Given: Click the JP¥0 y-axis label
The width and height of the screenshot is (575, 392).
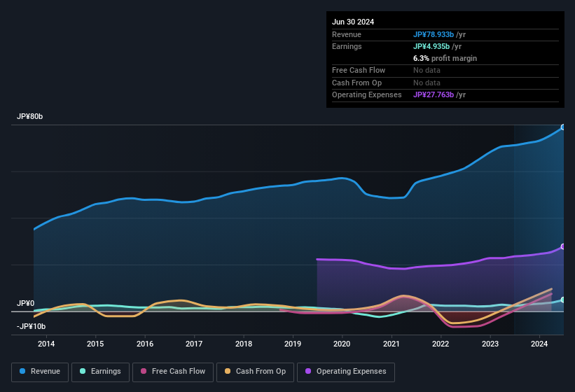Looking at the screenshot, I should 26,303.
